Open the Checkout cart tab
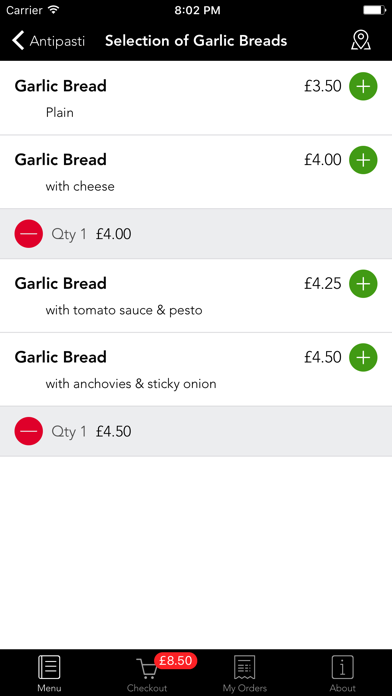 [147, 673]
